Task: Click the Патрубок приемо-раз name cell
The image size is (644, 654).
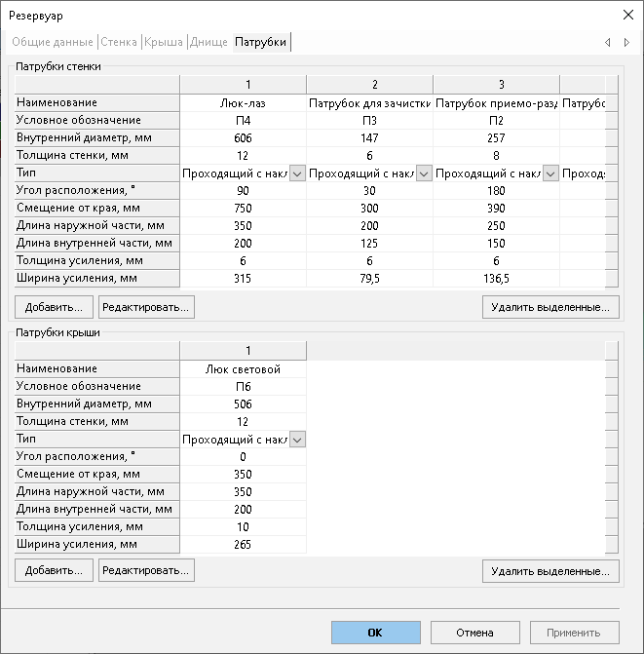Action: pos(497,103)
